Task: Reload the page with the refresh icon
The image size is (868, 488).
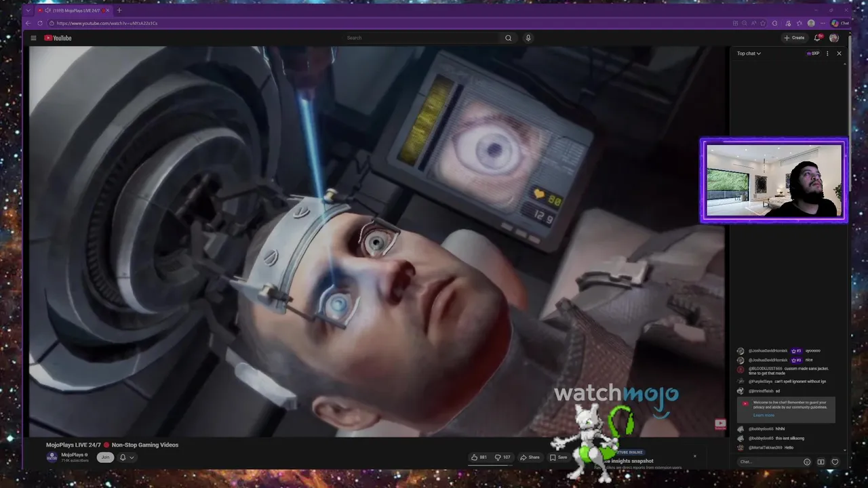Action: [x=40, y=23]
